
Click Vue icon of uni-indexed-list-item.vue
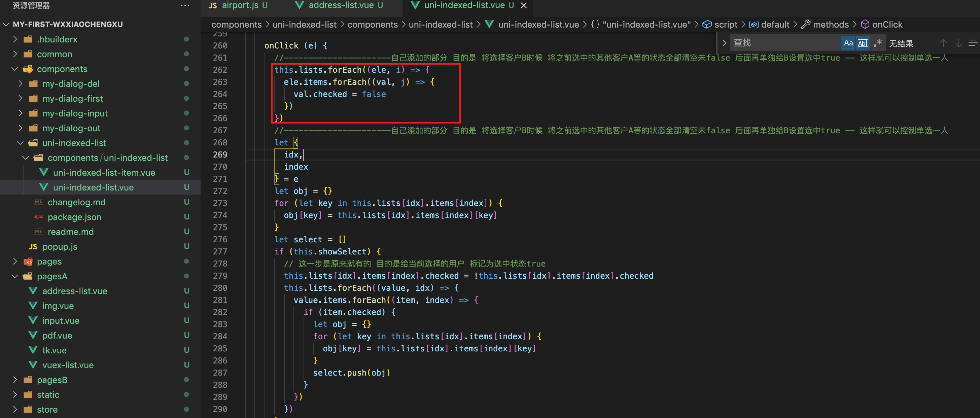click(44, 173)
